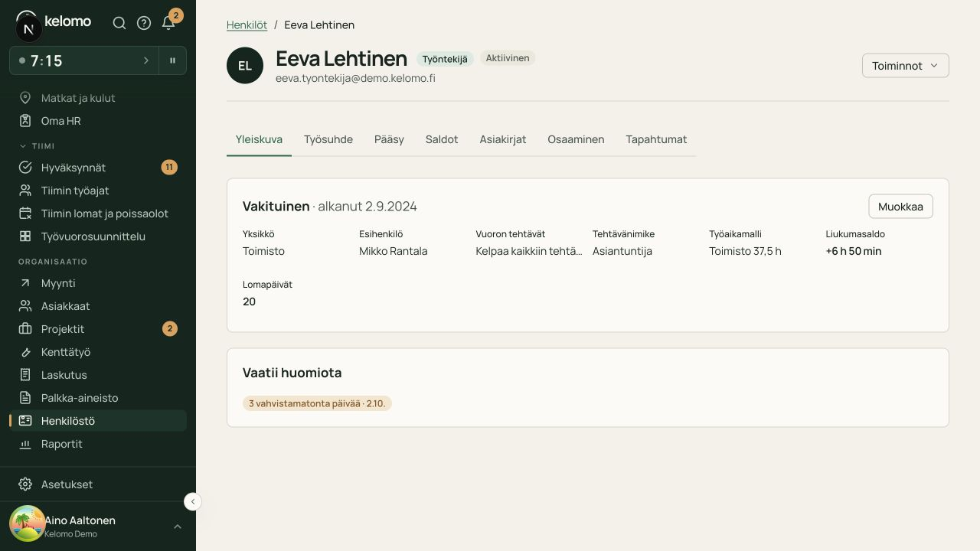Click the email eeva.tyontekija@demo.kelomo.fi
Screen dimensions: 980x551
(355, 78)
